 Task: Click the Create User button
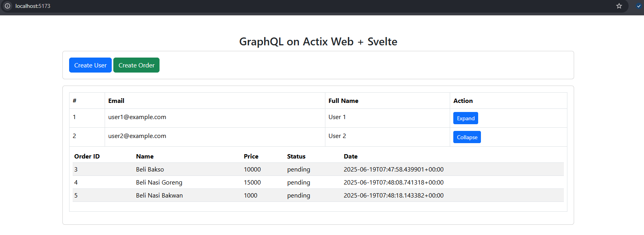pyautogui.click(x=90, y=65)
